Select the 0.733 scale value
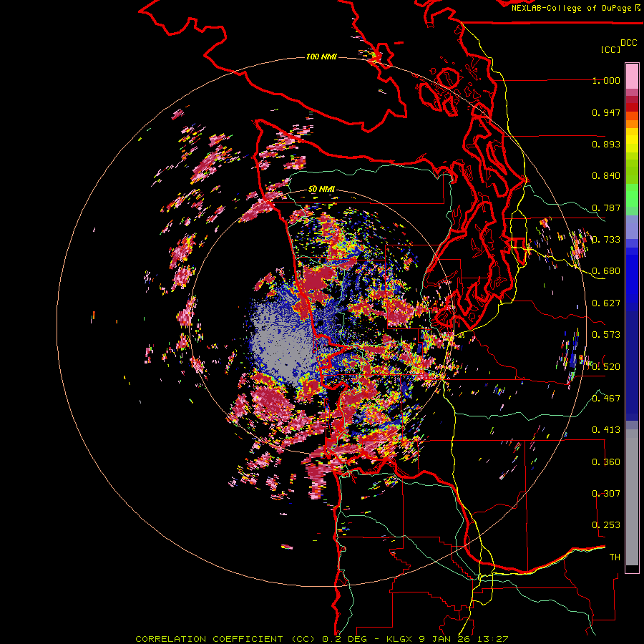The image size is (644, 644). pyautogui.click(x=606, y=240)
